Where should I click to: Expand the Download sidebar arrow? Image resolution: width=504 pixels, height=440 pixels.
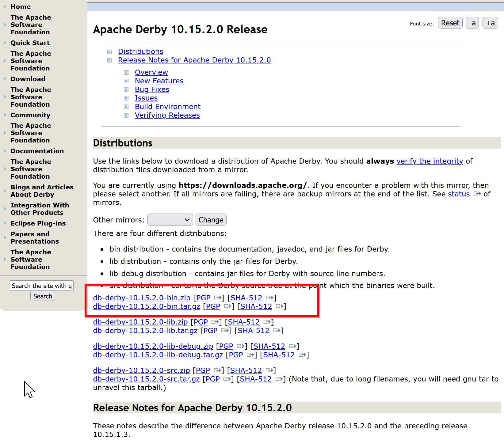coord(5,79)
